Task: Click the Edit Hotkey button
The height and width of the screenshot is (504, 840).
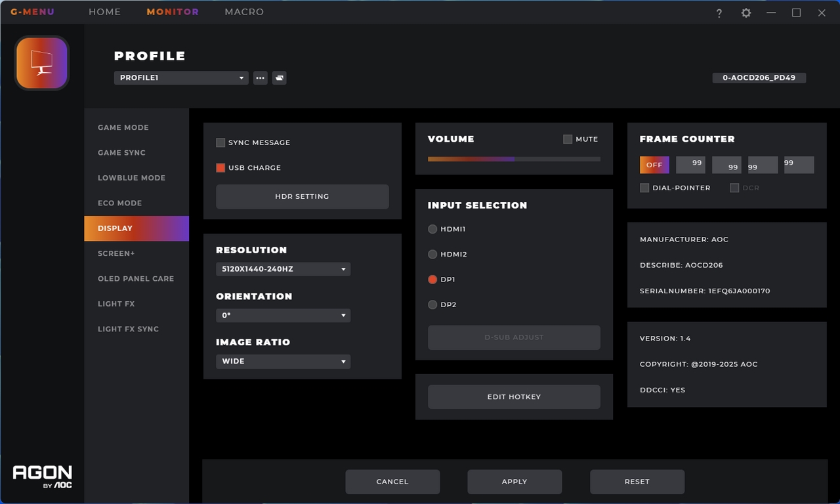Action: 514,397
